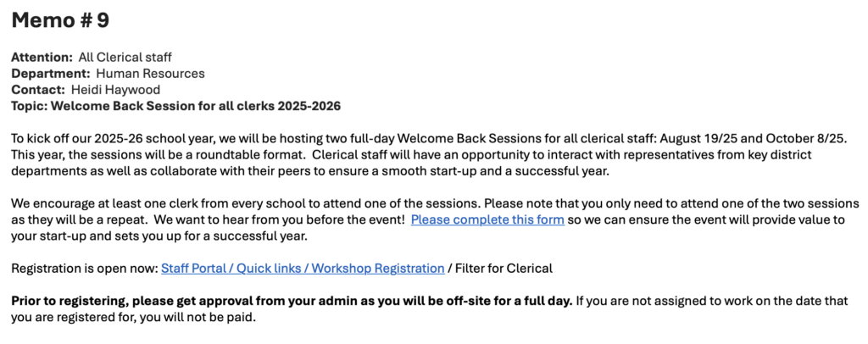868x344 pixels.
Task: Click the contact name 'Heidi Haywood'
Action: pyautogui.click(x=115, y=90)
